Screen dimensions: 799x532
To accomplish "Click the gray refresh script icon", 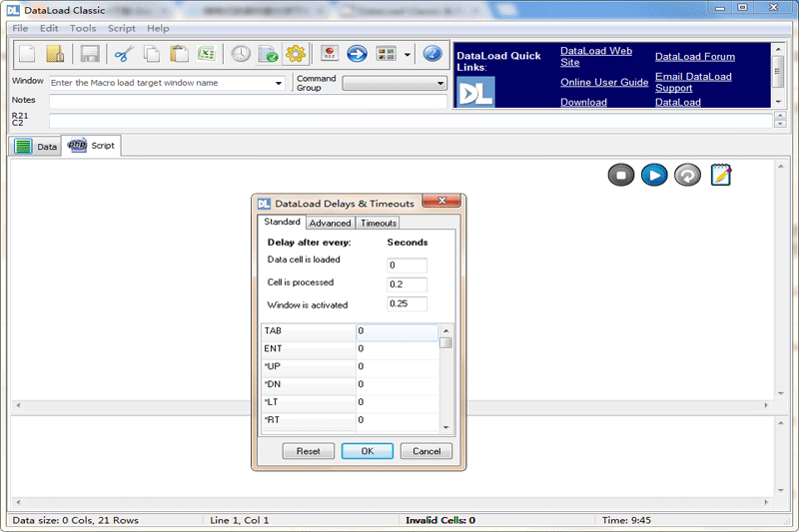I will click(687, 175).
